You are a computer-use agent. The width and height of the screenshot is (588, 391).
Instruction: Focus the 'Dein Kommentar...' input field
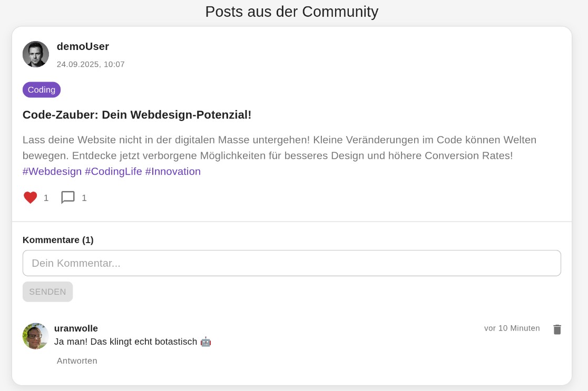[291, 263]
